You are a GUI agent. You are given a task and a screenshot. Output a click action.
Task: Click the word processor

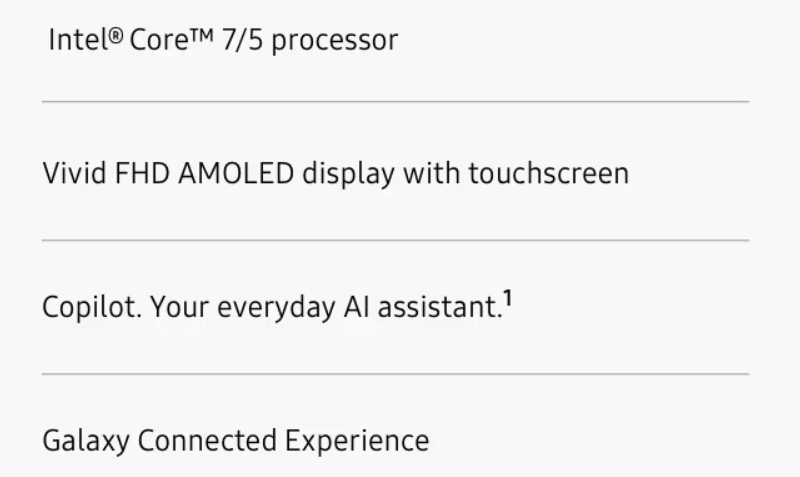pos(335,41)
